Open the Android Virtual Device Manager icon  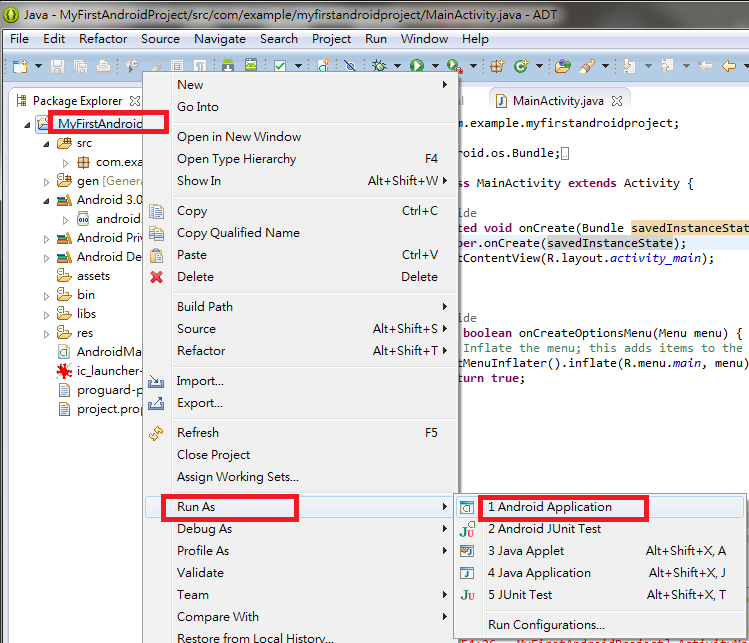tap(251, 65)
